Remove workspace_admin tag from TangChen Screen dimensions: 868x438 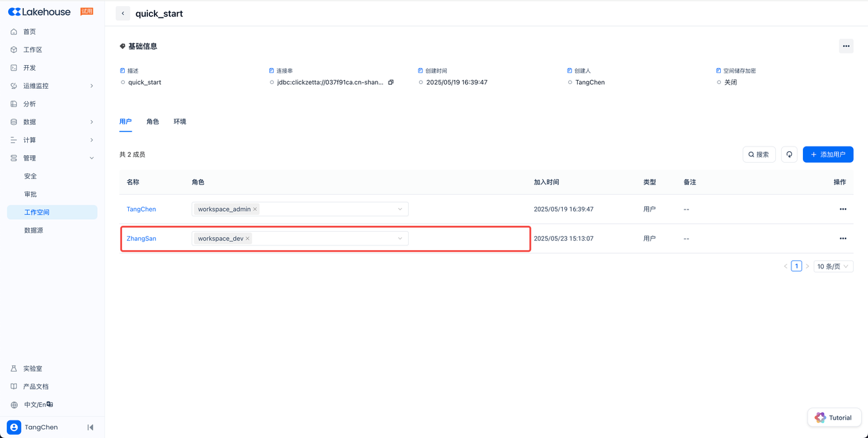[x=255, y=210]
